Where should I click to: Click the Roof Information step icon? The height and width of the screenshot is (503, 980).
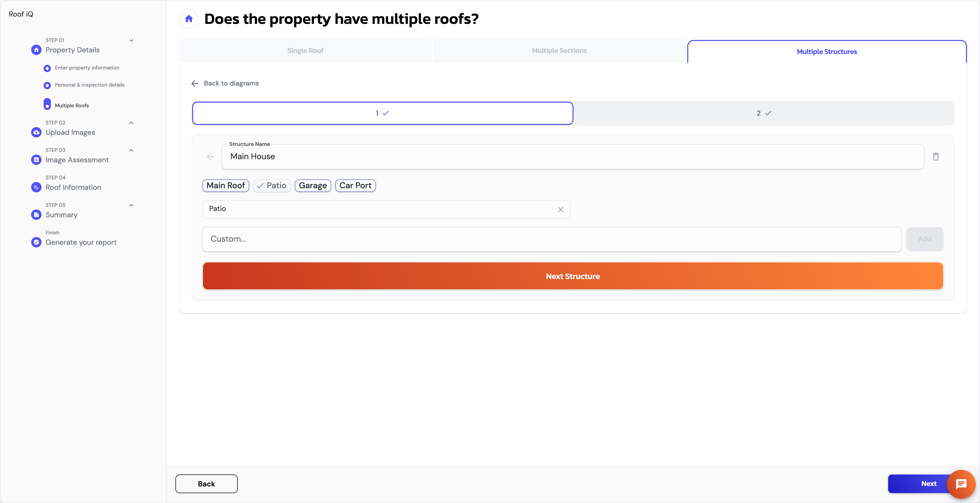pyautogui.click(x=36, y=187)
